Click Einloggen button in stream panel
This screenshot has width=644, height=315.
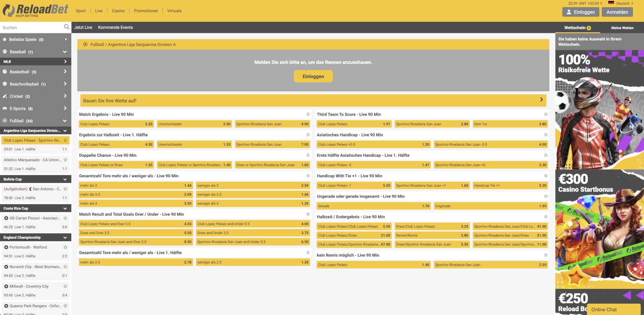(313, 76)
